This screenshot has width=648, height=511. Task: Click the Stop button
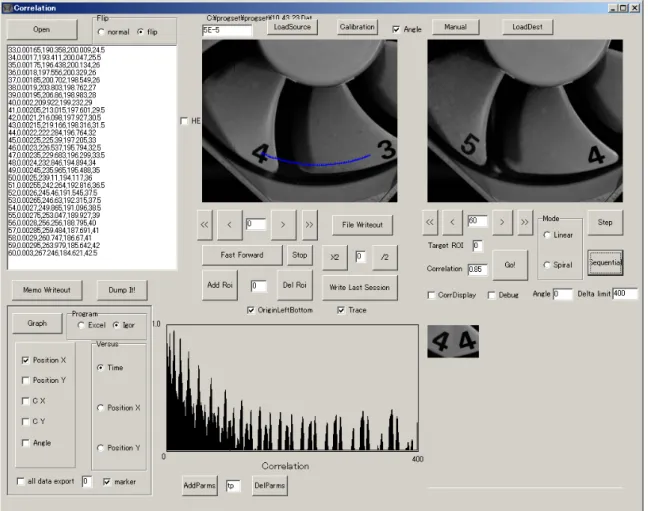click(300, 255)
